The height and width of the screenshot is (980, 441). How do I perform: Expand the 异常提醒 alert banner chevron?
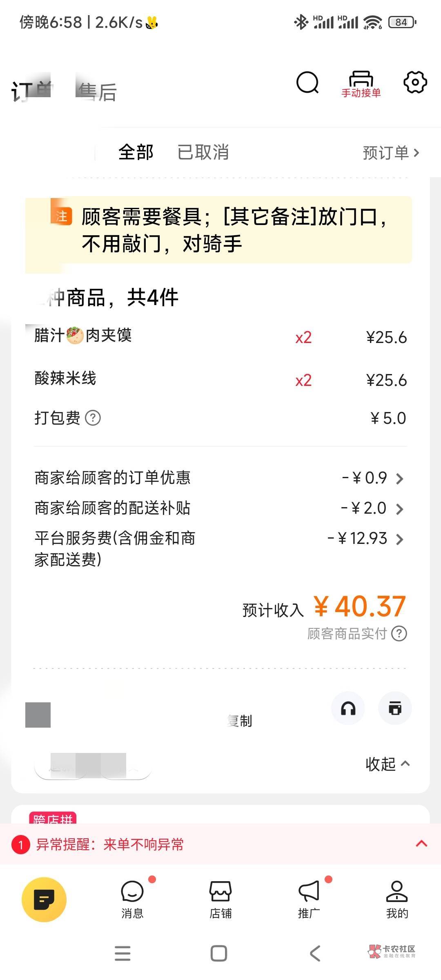click(421, 844)
